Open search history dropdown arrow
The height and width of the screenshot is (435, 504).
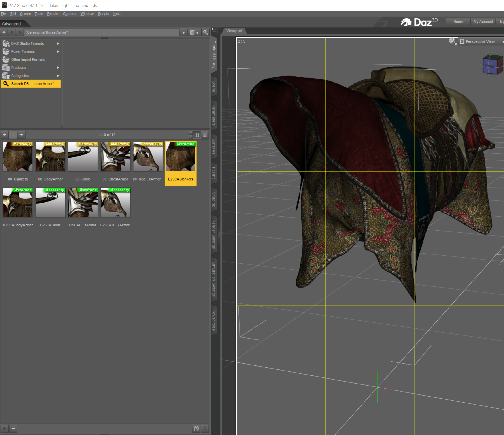click(x=184, y=32)
